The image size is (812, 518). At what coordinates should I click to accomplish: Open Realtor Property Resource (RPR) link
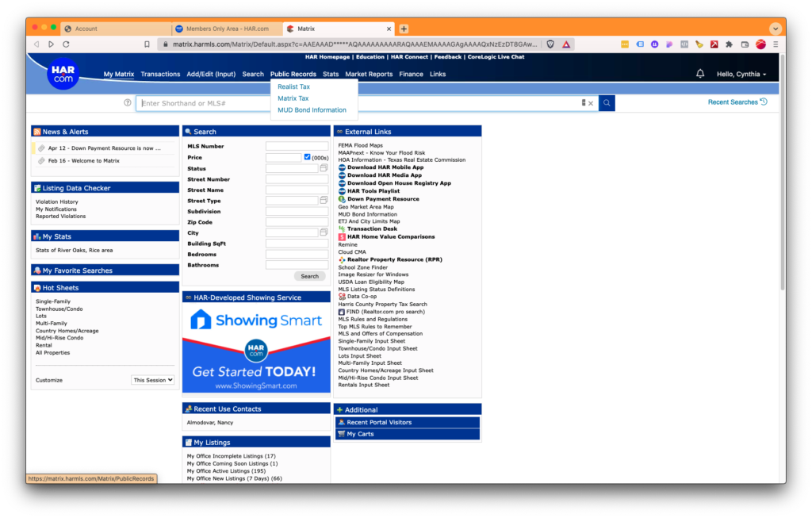(x=395, y=259)
